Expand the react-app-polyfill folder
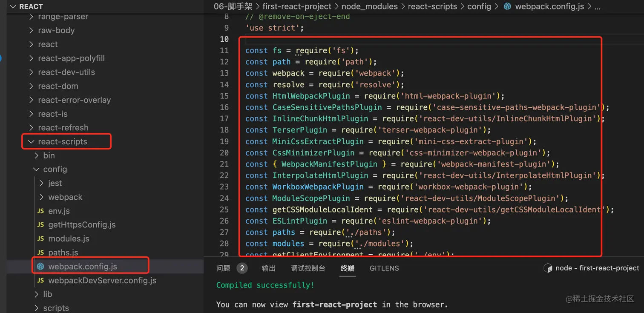This screenshot has height=313, width=644. [x=31, y=58]
